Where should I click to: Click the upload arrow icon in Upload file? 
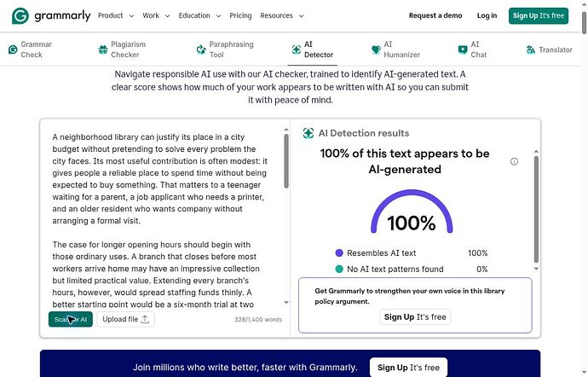tap(145, 319)
